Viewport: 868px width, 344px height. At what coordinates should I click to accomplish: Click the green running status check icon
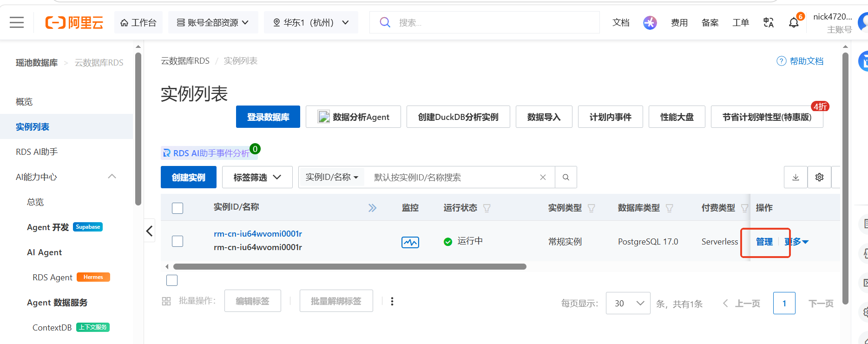point(448,241)
